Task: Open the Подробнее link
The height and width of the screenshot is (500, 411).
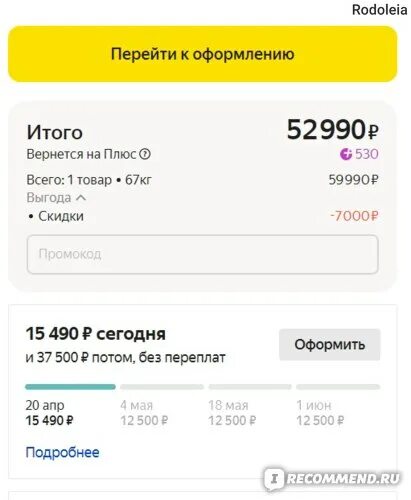Action: click(x=62, y=452)
